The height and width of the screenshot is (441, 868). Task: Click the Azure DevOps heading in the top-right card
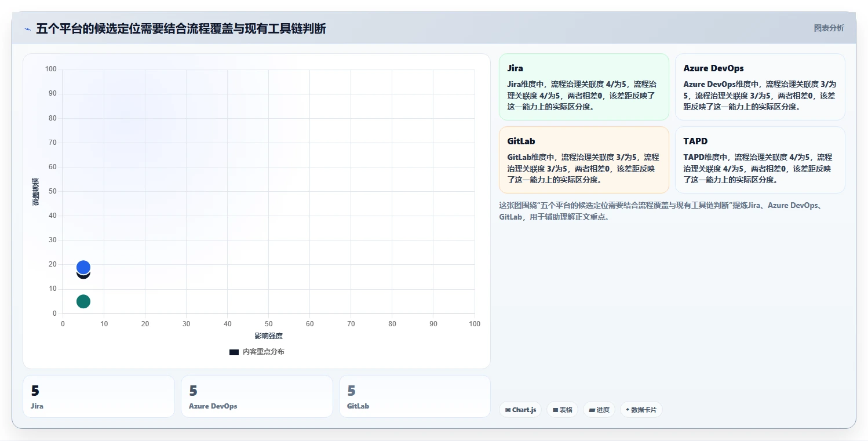tap(713, 68)
